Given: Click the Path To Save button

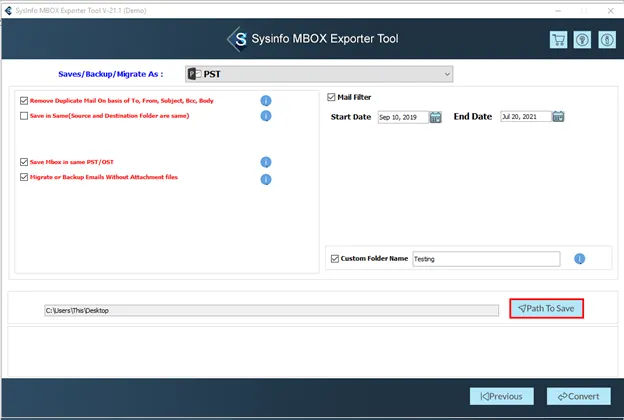Looking at the screenshot, I should coord(546,309).
